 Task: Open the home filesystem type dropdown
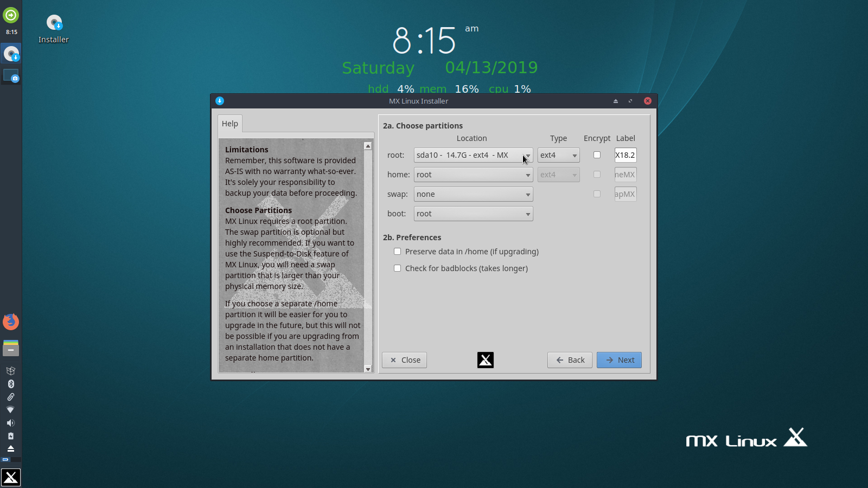(558, 175)
